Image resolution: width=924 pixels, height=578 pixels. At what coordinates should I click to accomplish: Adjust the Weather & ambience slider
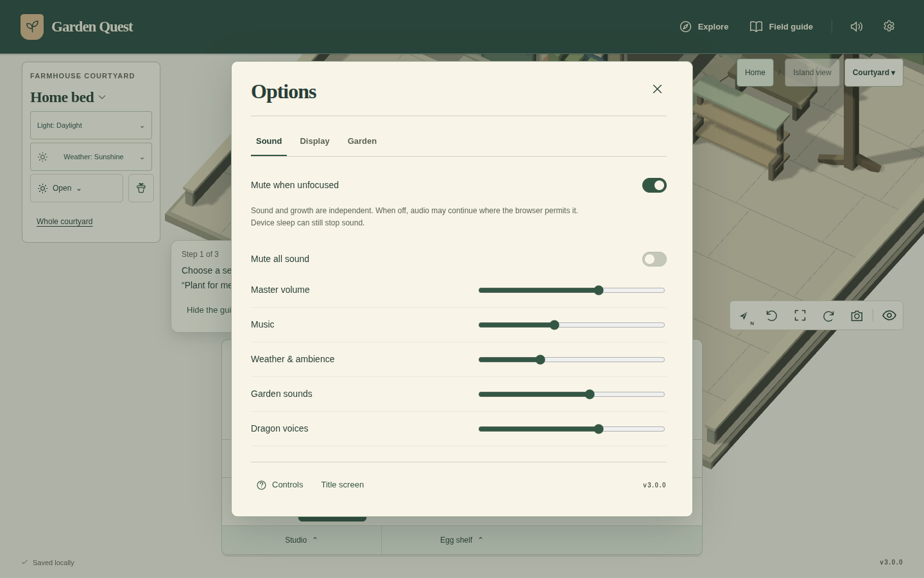coord(571,360)
